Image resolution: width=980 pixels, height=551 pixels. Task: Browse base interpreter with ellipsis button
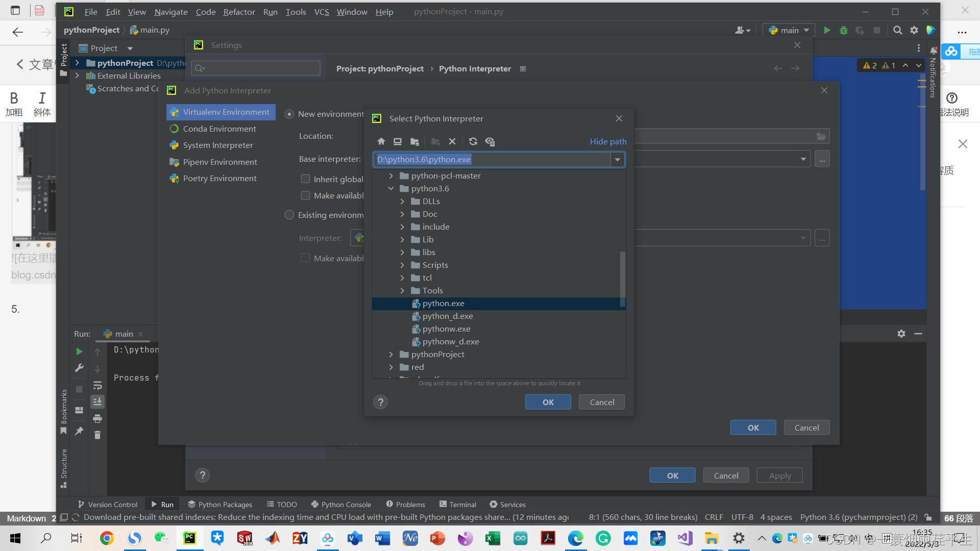pos(822,159)
